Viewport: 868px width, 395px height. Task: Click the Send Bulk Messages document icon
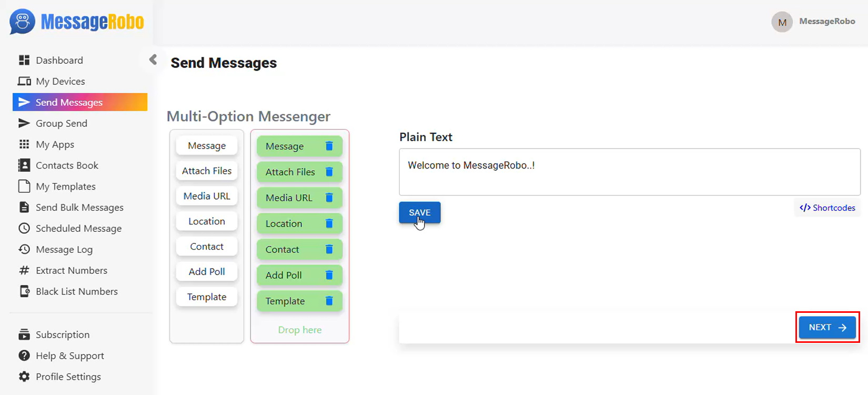coord(24,208)
